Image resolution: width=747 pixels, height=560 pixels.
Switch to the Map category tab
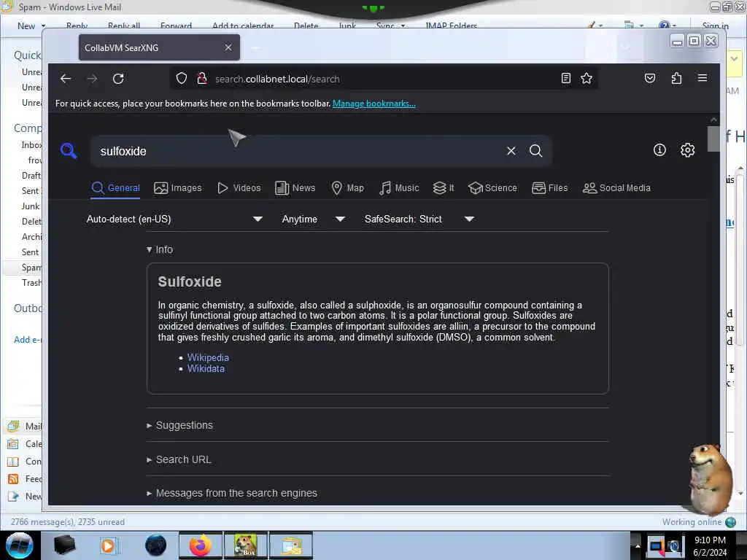coord(348,188)
